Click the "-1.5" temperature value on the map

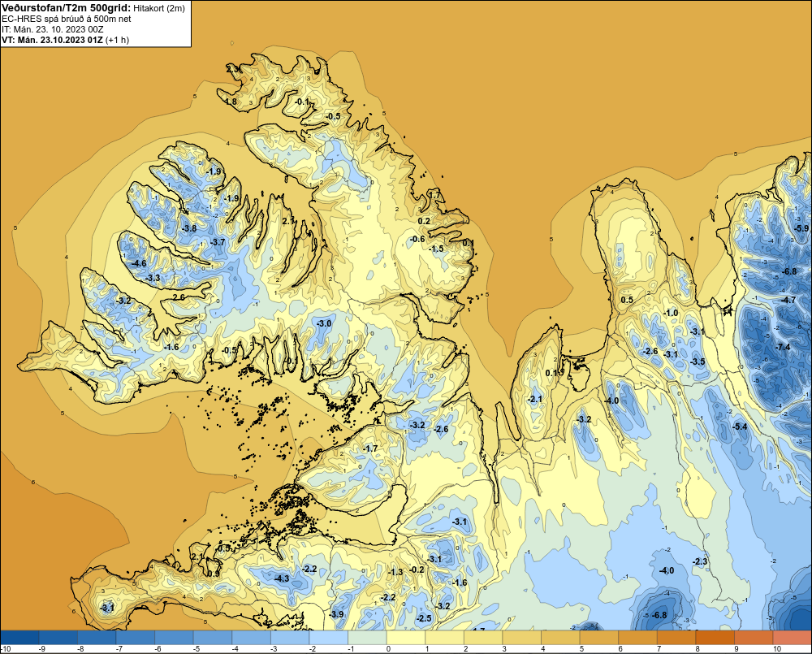tap(437, 249)
